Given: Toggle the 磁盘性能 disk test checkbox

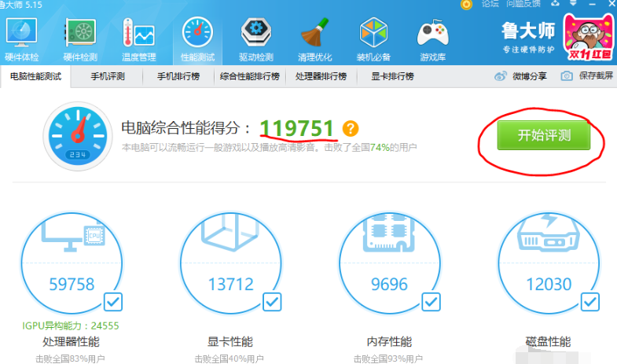Looking at the screenshot, I should point(589,301).
